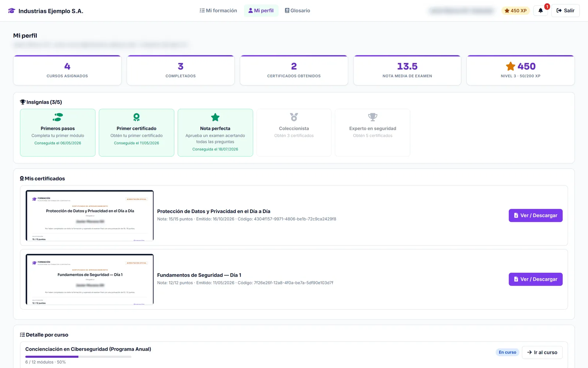Click the star icon in Nota perfecta badge
Screen dimensions: 588x368
tap(215, 117)
